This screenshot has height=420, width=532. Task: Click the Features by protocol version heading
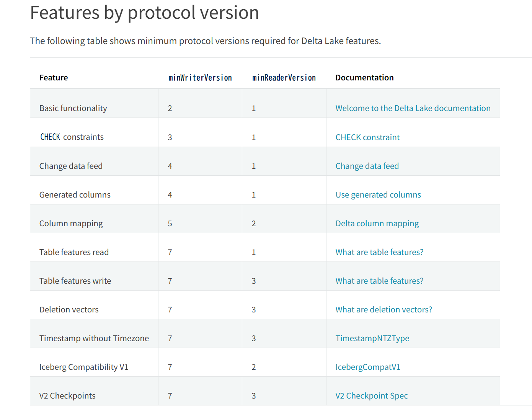[x=144, y=13]
